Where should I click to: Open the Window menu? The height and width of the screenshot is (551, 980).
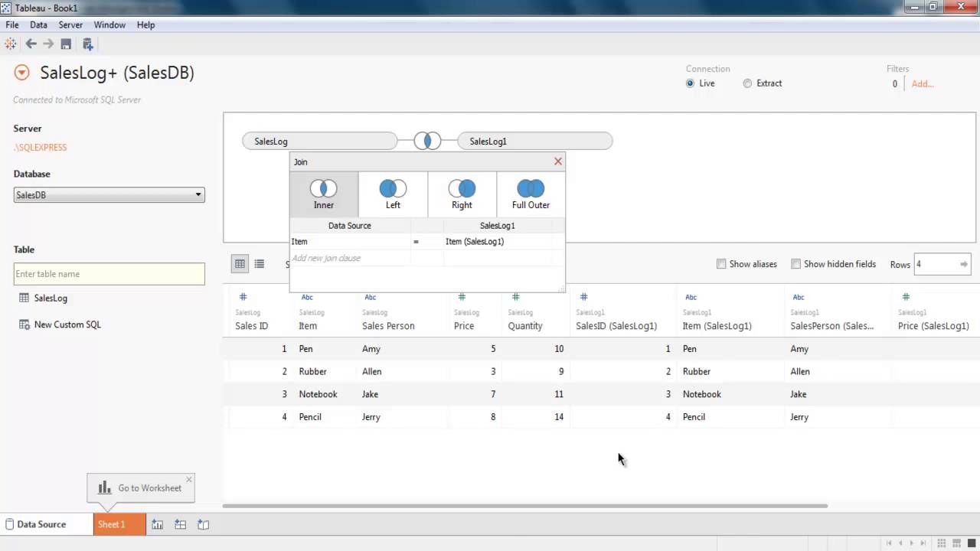(109, 24)
